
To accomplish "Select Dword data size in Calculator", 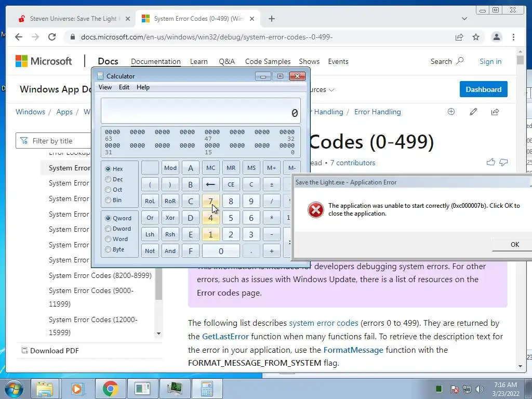I will click(108, 229).
